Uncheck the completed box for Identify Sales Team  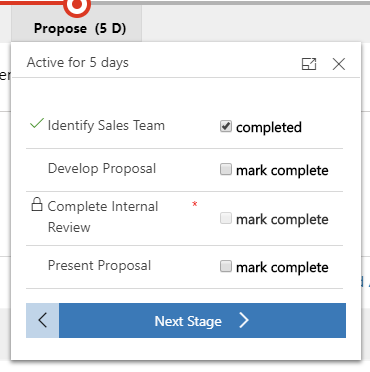coord(226,126)
